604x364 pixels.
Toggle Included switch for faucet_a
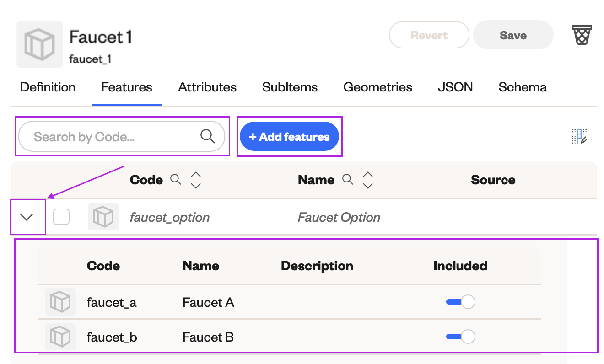click(460, 302)
